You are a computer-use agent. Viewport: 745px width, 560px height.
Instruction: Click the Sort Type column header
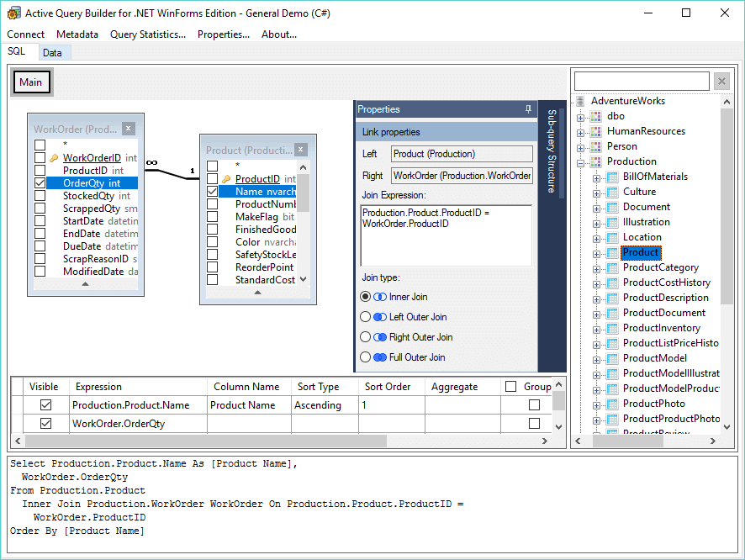pos(325,387)
